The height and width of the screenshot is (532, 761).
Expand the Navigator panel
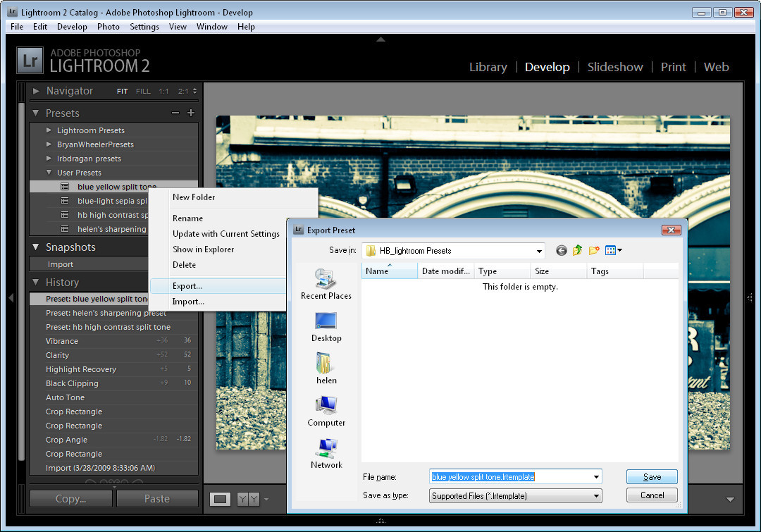[x=36, y=91]
